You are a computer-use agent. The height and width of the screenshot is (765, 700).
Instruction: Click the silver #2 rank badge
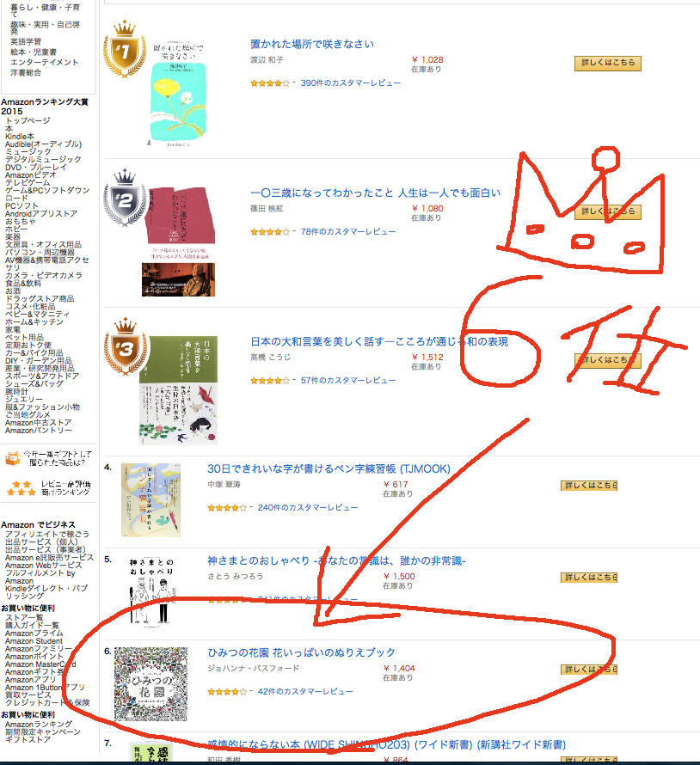click(x=125, y=198)
